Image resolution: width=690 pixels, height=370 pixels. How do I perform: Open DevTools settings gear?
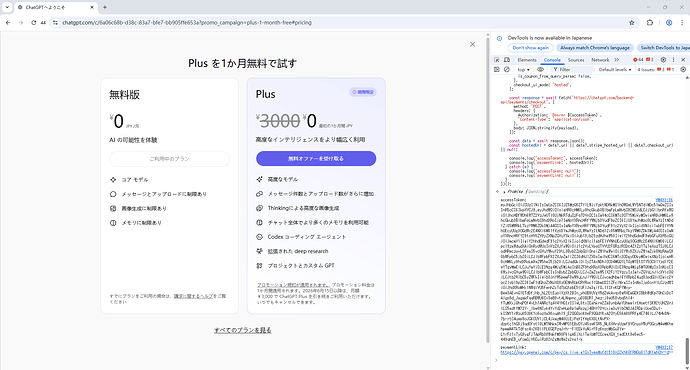pyautogui.click(x=663, y=60)
